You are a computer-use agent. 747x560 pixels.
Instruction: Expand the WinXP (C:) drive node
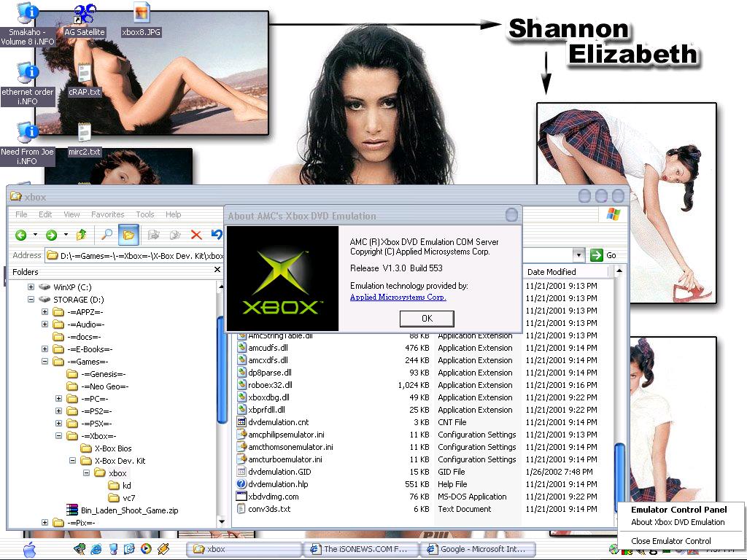coord(31,287)
